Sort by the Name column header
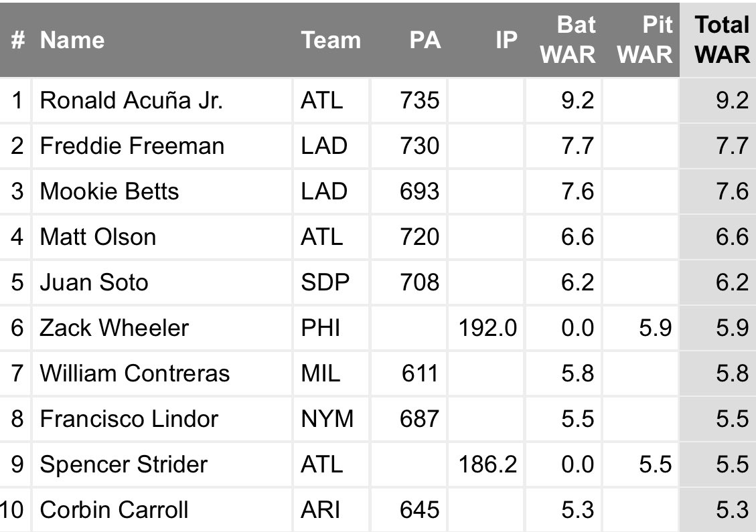 (x=72, y=40)
